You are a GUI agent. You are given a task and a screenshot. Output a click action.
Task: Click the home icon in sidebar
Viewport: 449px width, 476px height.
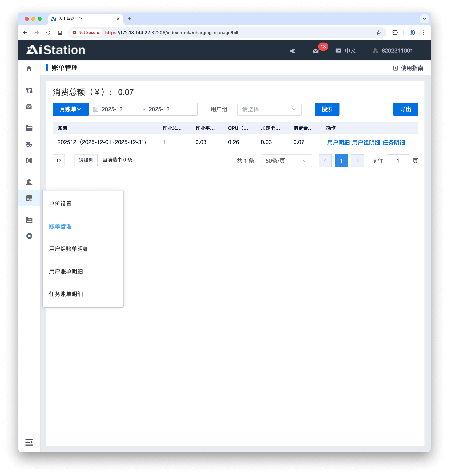29,69
